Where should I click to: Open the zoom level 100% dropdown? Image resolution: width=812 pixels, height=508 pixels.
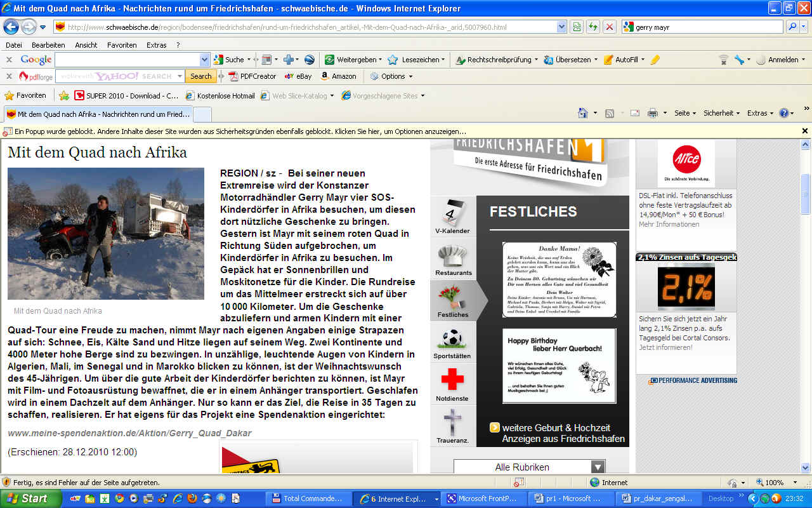(x=796, y=483)
